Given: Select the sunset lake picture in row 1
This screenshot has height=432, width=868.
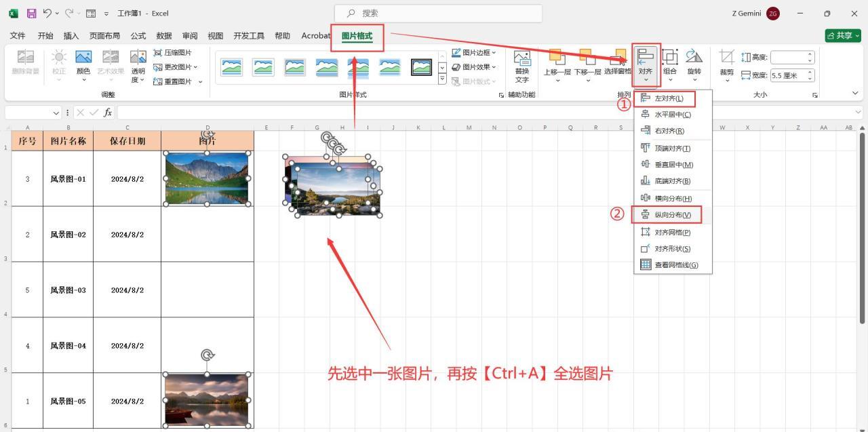Looking at the screenshot, I should pos(207,400).
